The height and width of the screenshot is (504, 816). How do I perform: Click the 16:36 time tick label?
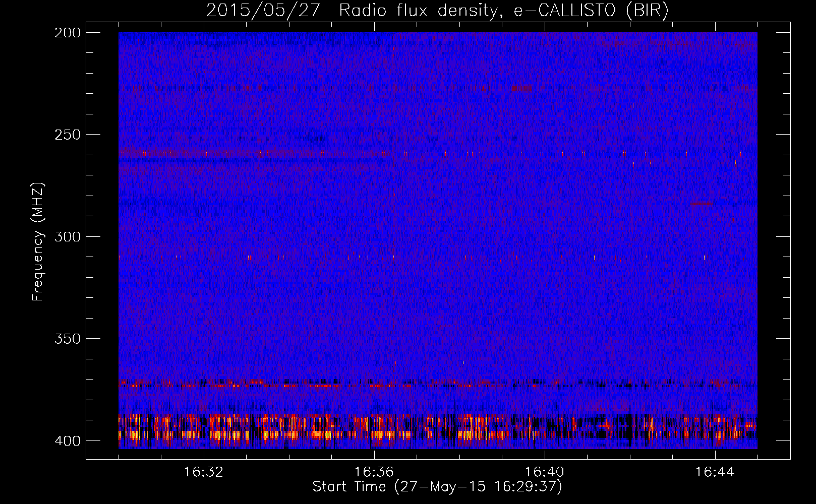click(374, 472)
